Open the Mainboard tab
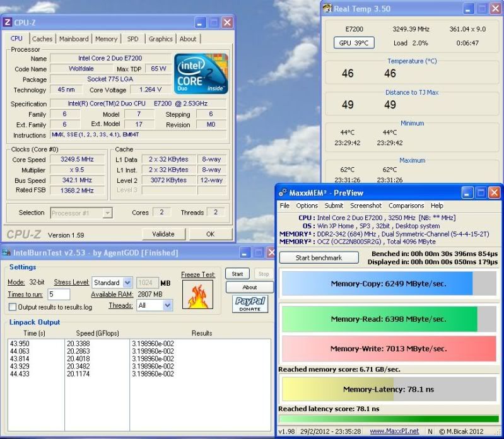Viewport: 504px width, 439px height. 74,39
